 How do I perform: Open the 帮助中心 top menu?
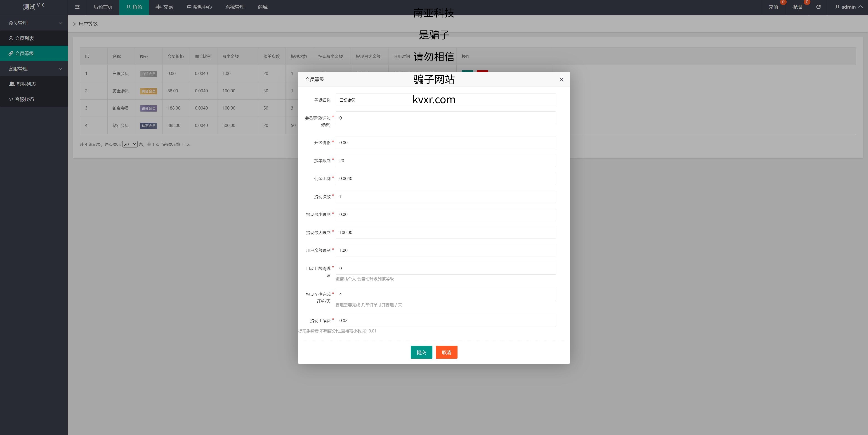tap(199, 7)
